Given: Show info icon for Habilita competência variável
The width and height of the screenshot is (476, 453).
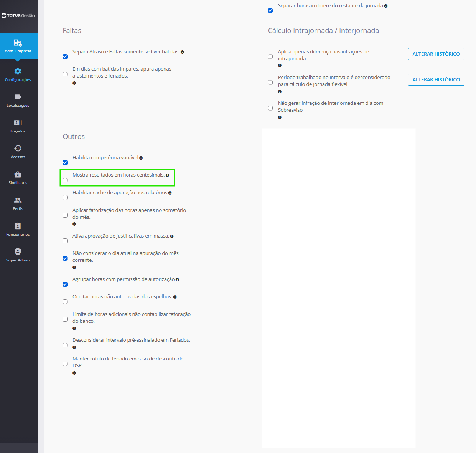Looking at the screenshot, I should 141,158.
